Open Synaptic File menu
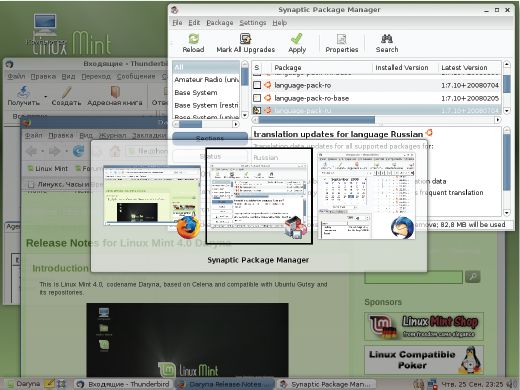The width and height of the screenshot is (520, 390). [x=177, y=23]
